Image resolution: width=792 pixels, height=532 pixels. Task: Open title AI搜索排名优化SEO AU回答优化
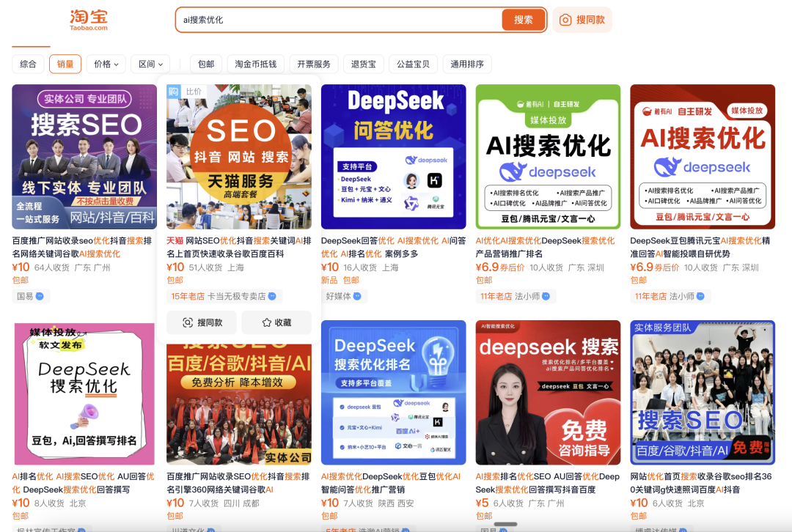pyautogui.click(x=548, y=483)
